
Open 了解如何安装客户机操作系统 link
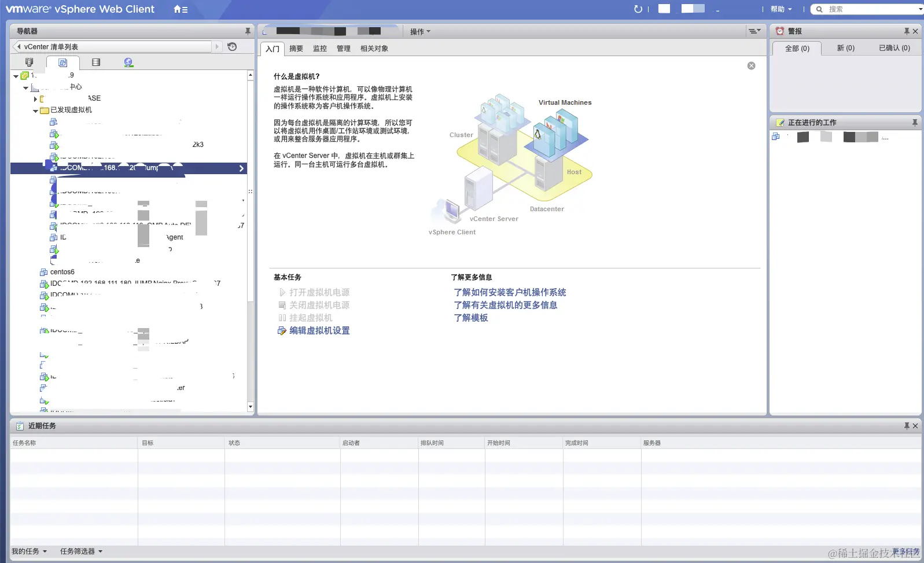510,292
